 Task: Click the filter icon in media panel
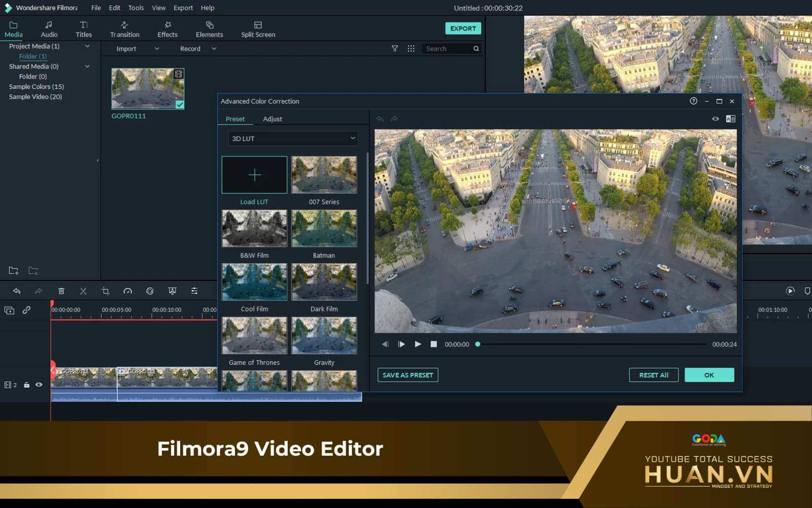pos(395,49)
